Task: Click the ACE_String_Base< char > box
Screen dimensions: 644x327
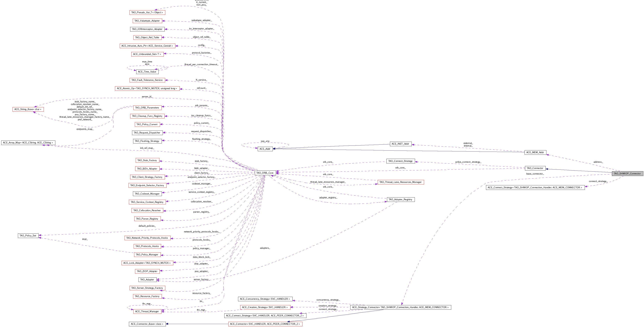Action: tap(28, 109)
